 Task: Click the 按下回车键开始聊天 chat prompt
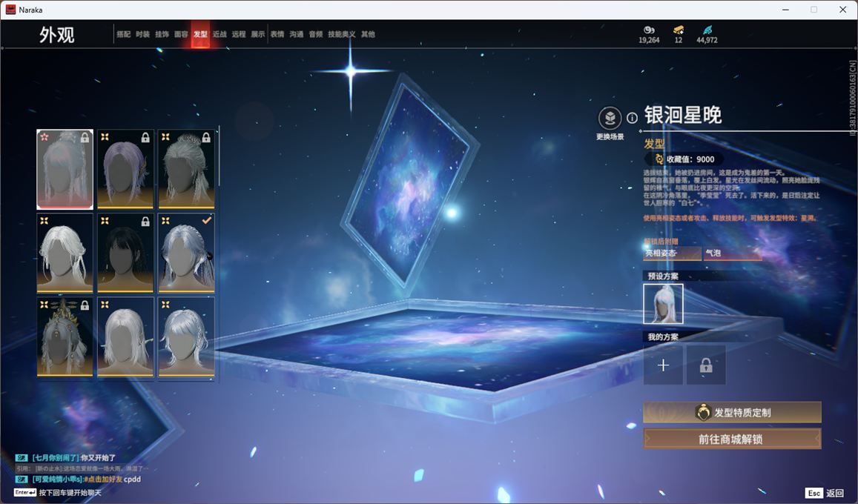click(x=70, y=493)
